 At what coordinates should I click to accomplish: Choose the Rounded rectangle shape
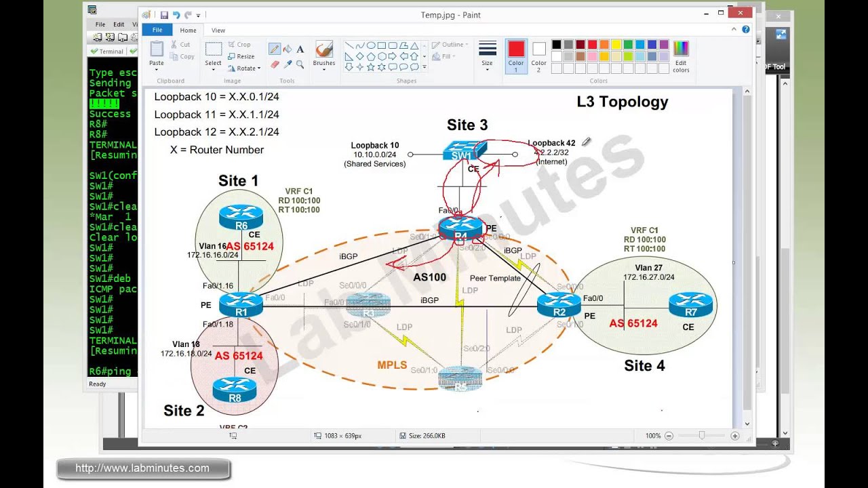(x=393, y=46)
